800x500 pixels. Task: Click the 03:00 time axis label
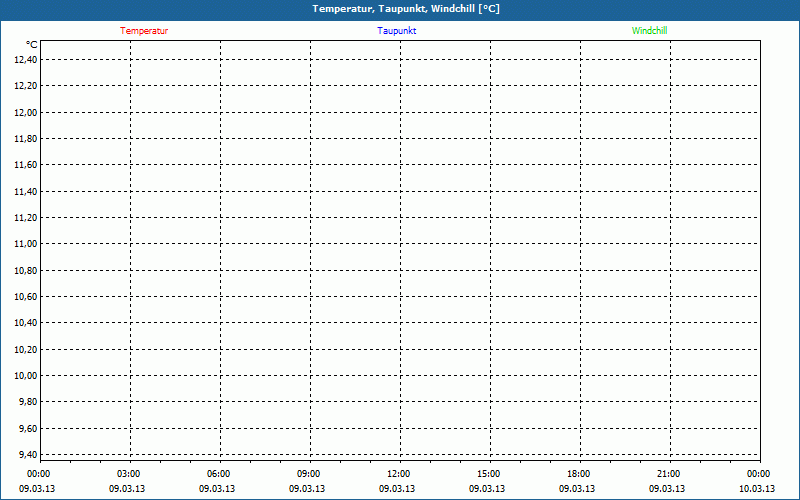click(128, 474)
